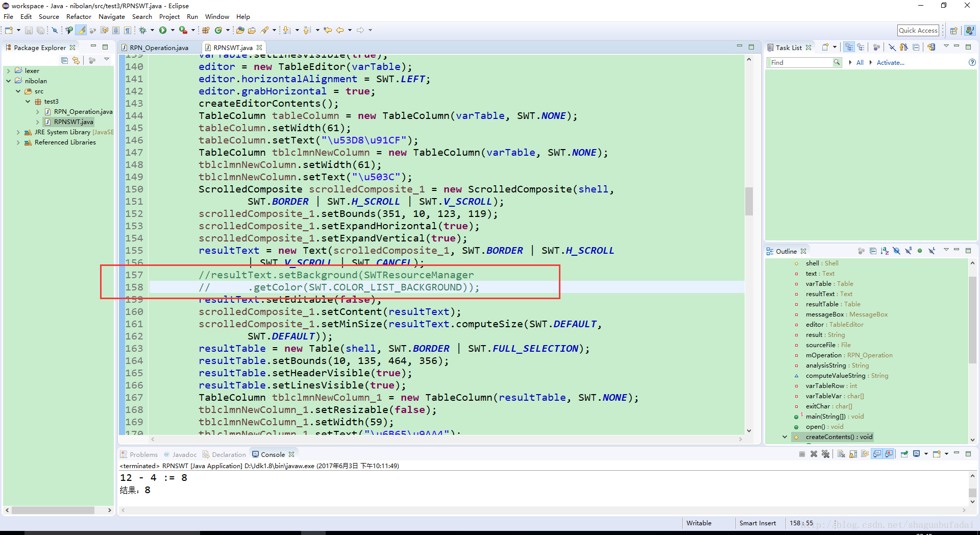
Task: Switch to the Declaration tab
Action: [x=224, y=454]
